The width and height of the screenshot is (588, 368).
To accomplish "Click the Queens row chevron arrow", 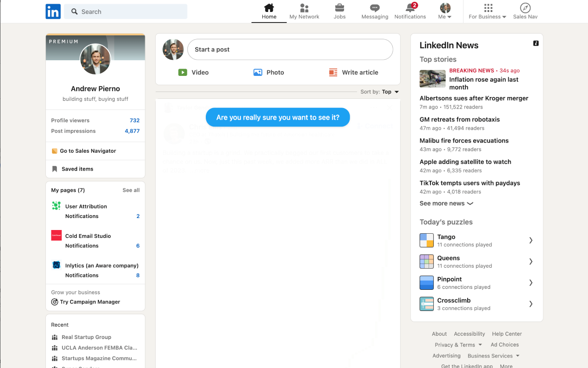I will [531, 261].
